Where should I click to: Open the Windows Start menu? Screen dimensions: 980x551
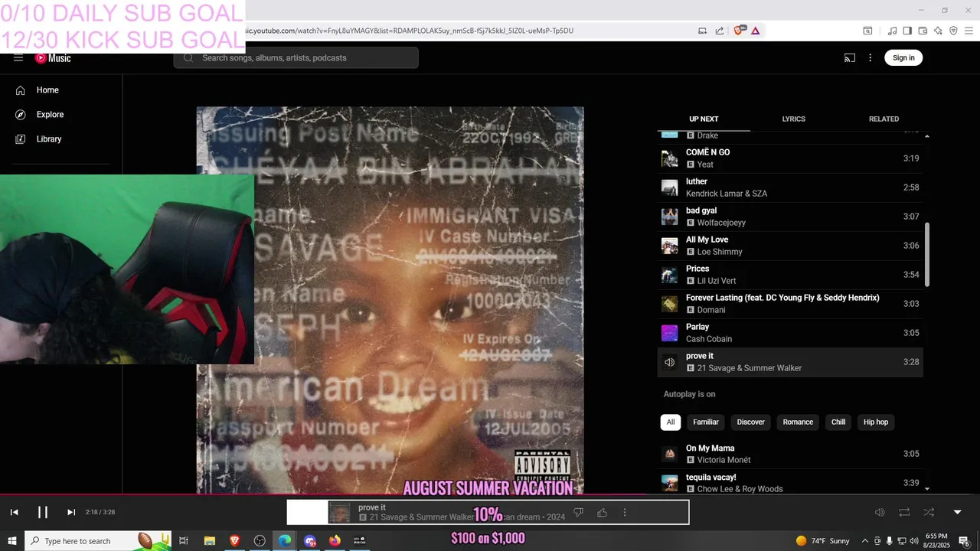pos(12,541)
